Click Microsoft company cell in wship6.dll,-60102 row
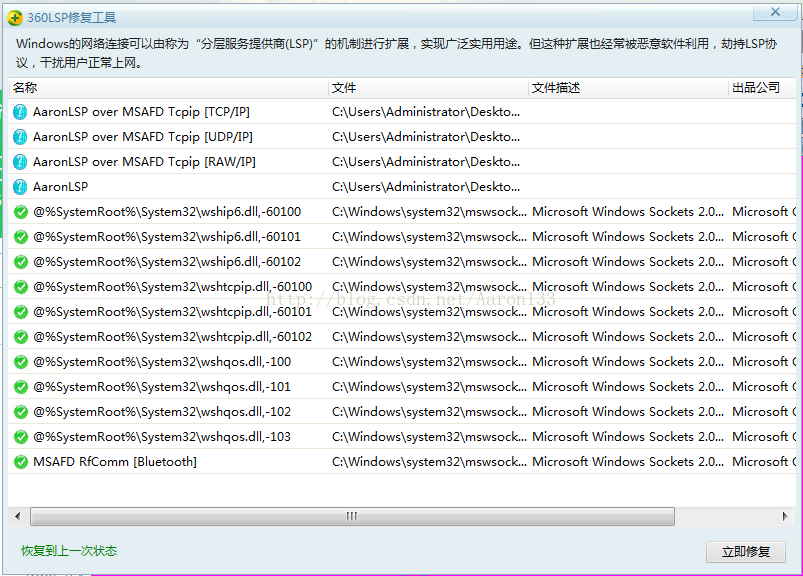 click(764, 262)
